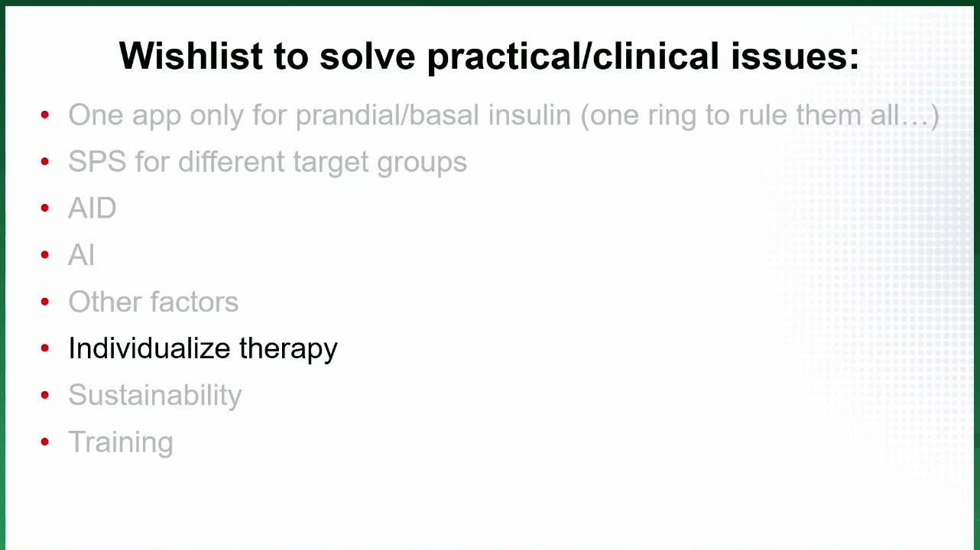Viewport: 980px width, 550px height.
Task: Select the 'Individualize therapy' highlighted bullet text
Action: point(203,348)
